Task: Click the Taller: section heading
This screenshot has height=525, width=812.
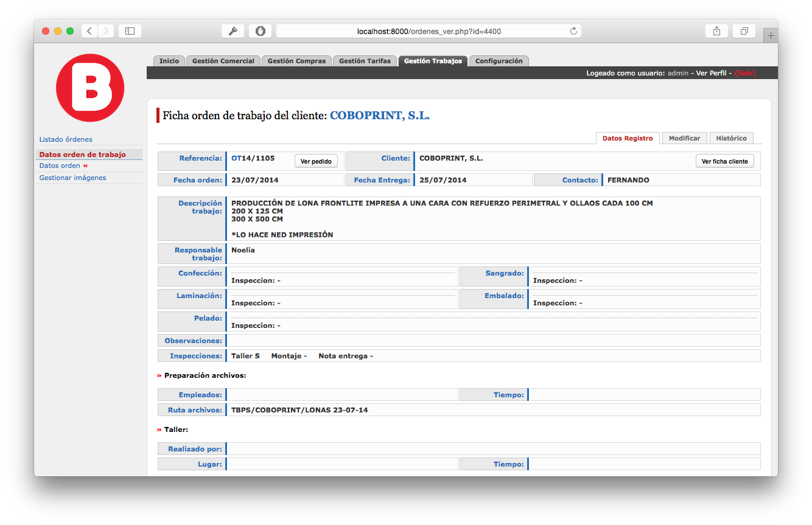Action: click(x=176, y=429)
